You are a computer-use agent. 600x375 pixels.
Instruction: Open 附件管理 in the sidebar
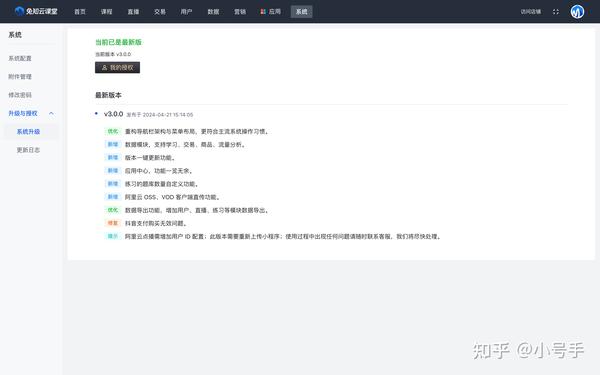[x=20, y=77]
